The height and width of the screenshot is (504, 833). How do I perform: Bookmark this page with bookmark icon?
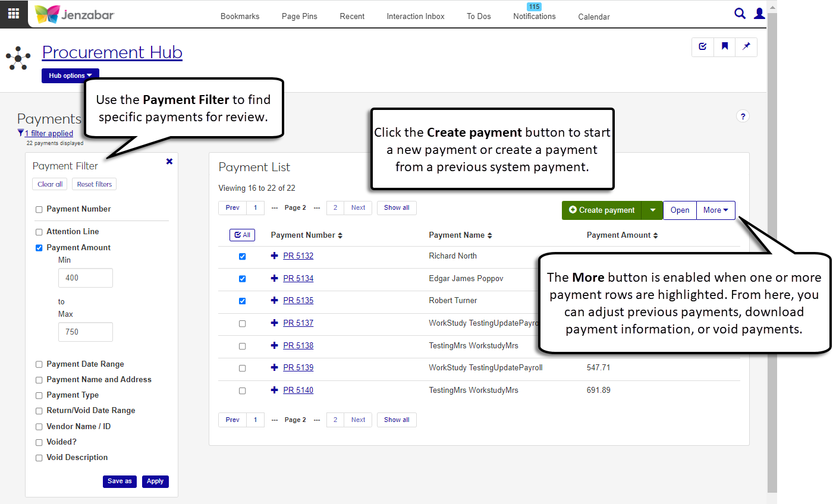pyautogui.click(x=725, y=46)
